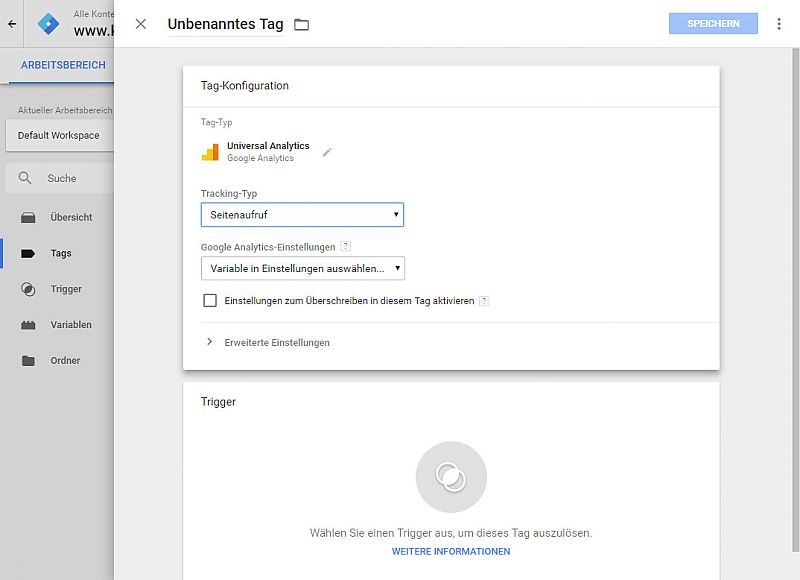Image resolution: width=800 pixels, height=580 pixels.
Task: Click the Google Tag Manager logo
Action: 48,24
